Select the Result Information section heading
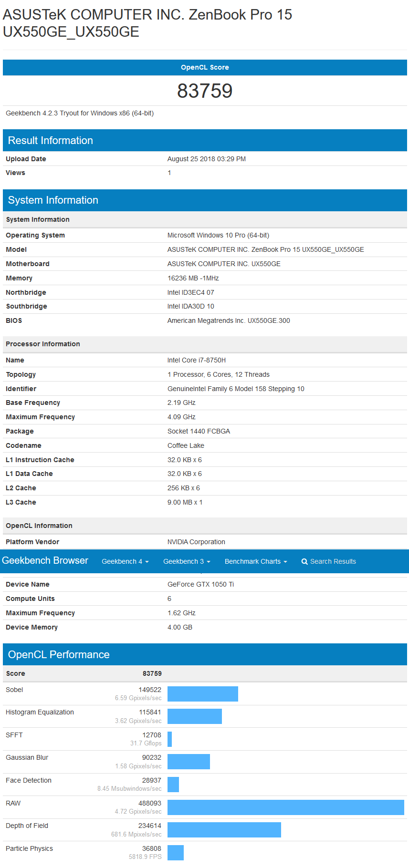The height and width of the screenshot is (868, 409). click(x=51, y=140)
